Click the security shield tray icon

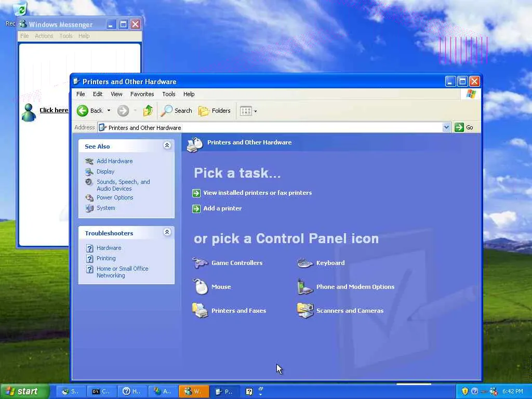point(465,391)
